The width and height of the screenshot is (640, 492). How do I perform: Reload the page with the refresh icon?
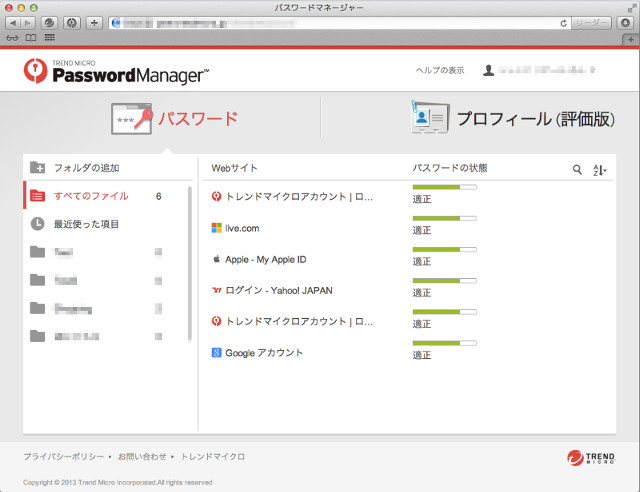click(x=563, y=23)
